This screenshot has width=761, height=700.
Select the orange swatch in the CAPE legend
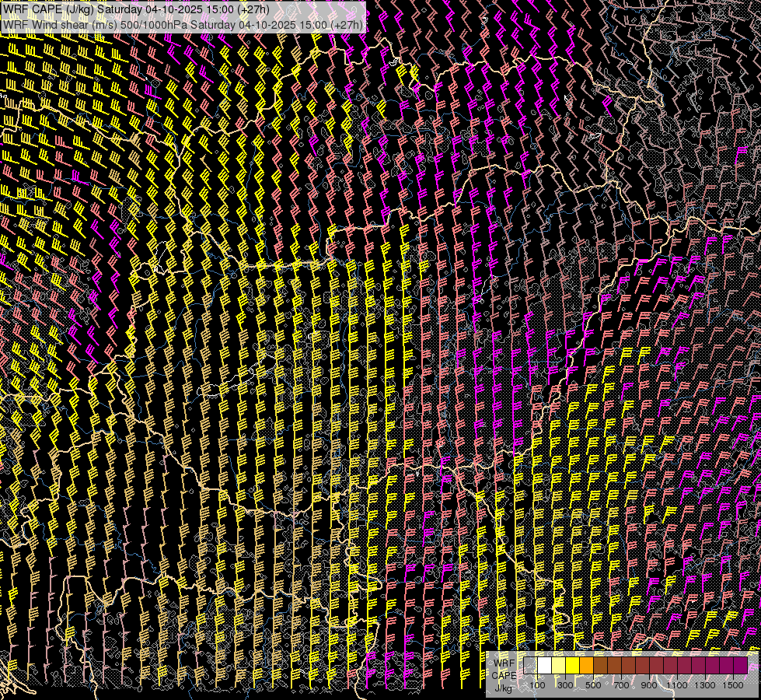[587, 666]
